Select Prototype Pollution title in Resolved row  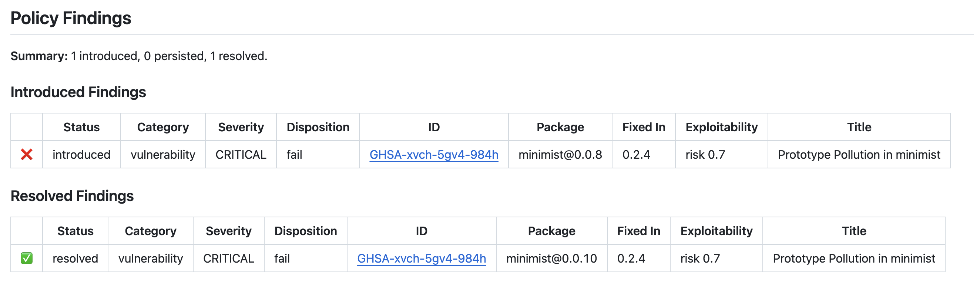pos(854,259)
